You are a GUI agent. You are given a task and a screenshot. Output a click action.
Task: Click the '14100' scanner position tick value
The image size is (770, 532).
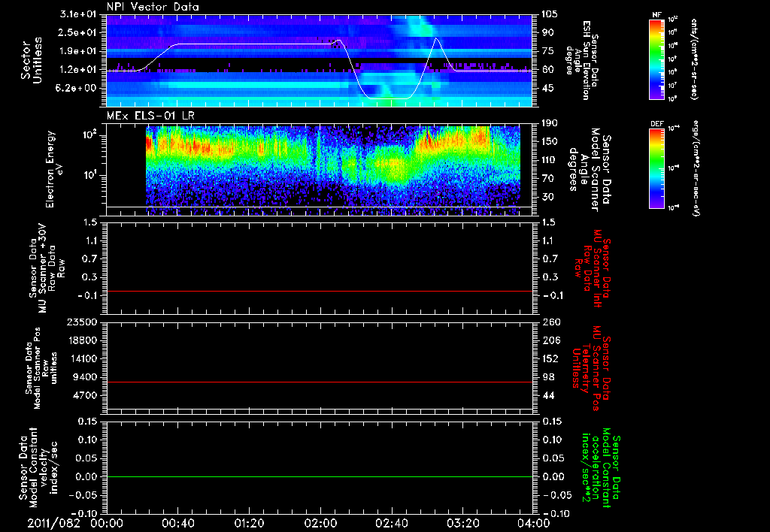[83, 358]
